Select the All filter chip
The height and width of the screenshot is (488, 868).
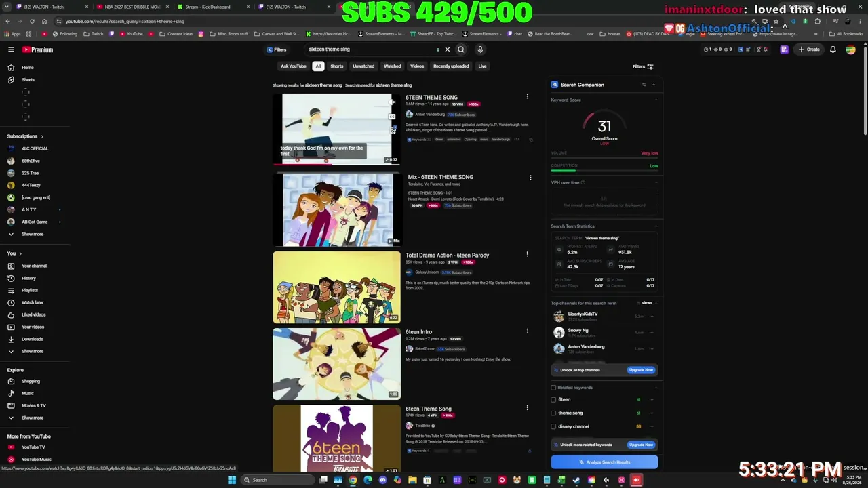click(x=318, y=66)
